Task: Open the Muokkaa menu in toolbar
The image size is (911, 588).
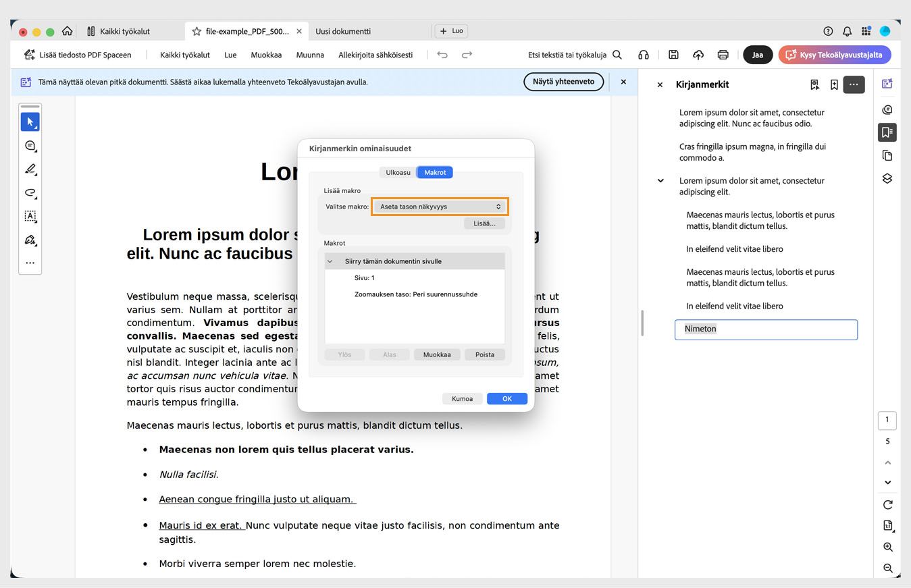Action: 266,55
